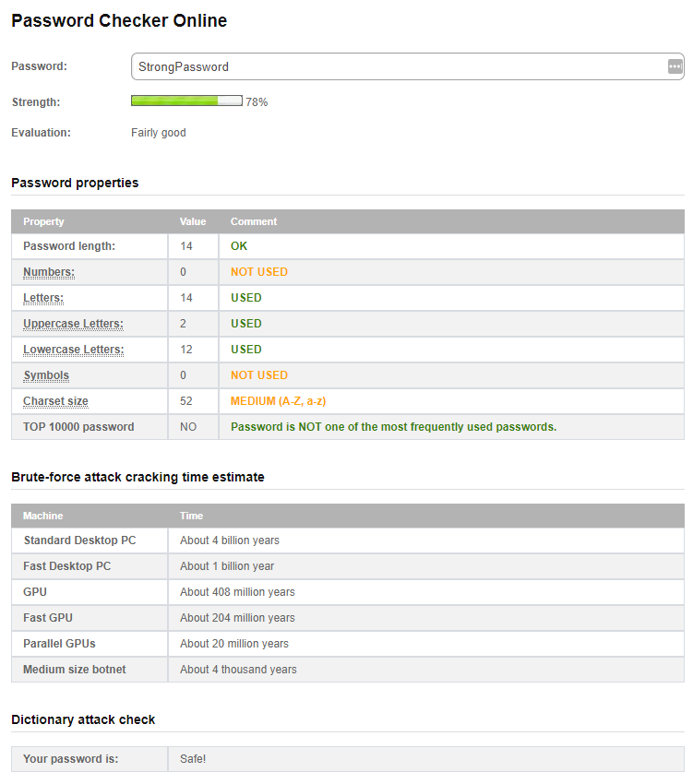Viewport: 693px width, 784px height.
Task: Click the Uppercase Letters link
Action: [x=72, y=323]
